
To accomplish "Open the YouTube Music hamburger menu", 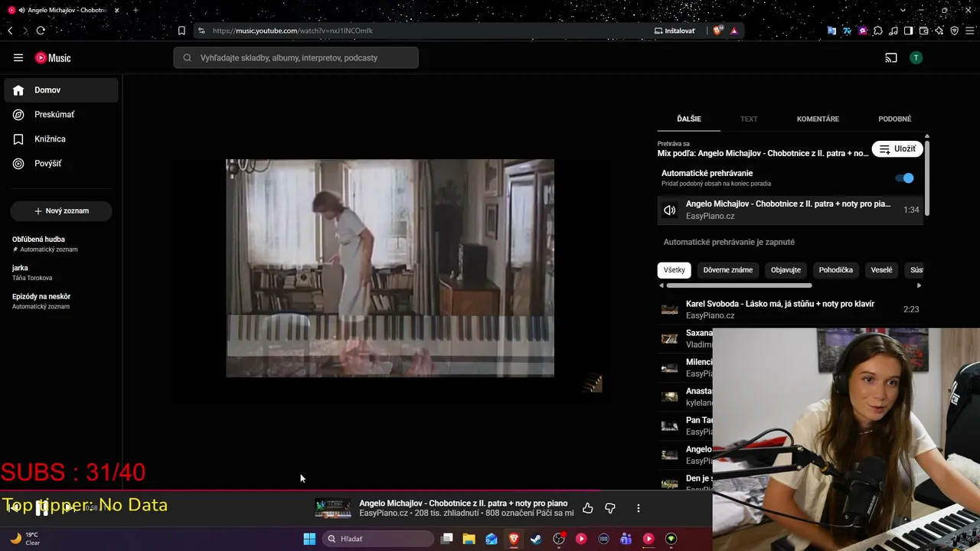I will pyautogui.click(x=18, y=57).
